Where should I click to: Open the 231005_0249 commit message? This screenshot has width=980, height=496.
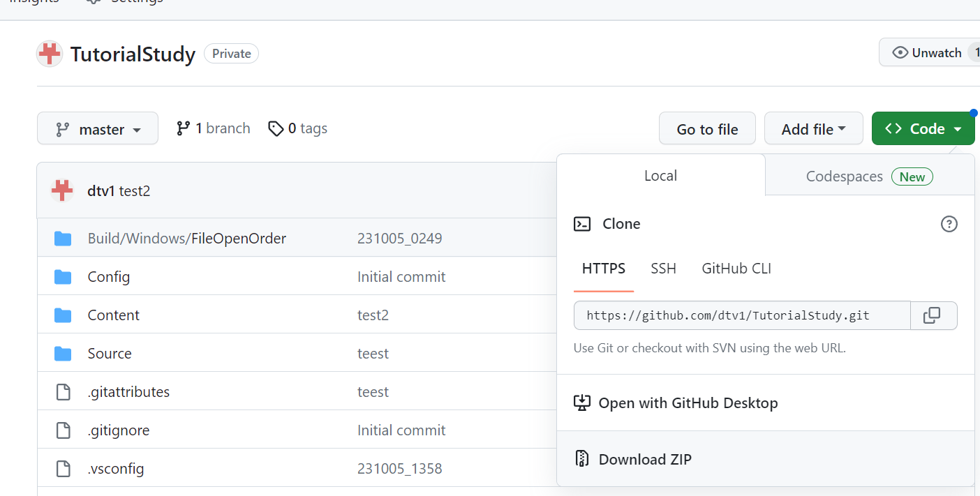[400, 239]
